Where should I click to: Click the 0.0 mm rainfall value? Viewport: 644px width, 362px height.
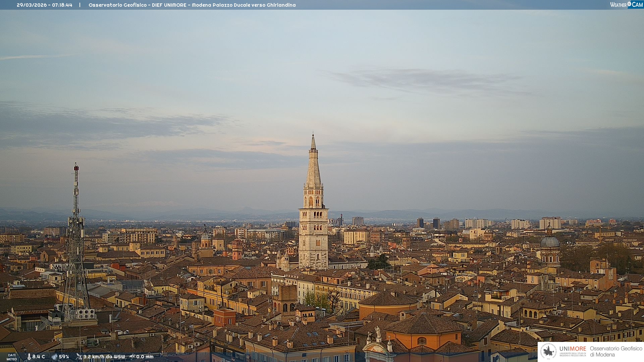pyautogui.click(x=145, y=357)
